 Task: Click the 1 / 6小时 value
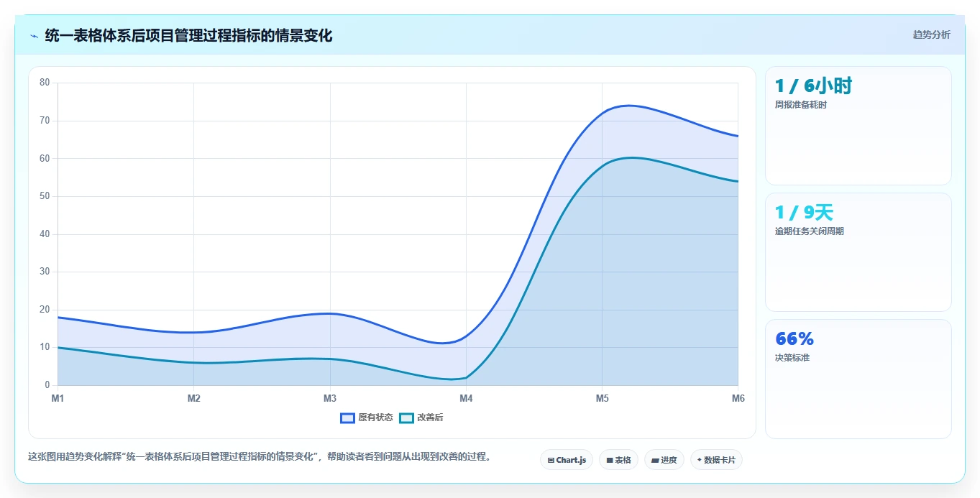click(813, 86)
